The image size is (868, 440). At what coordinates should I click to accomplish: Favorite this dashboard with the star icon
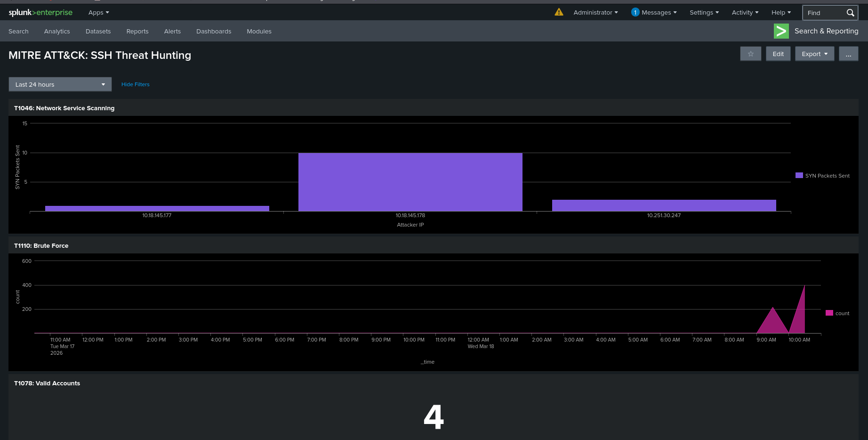pyautogui.click(x=751, y=54)
